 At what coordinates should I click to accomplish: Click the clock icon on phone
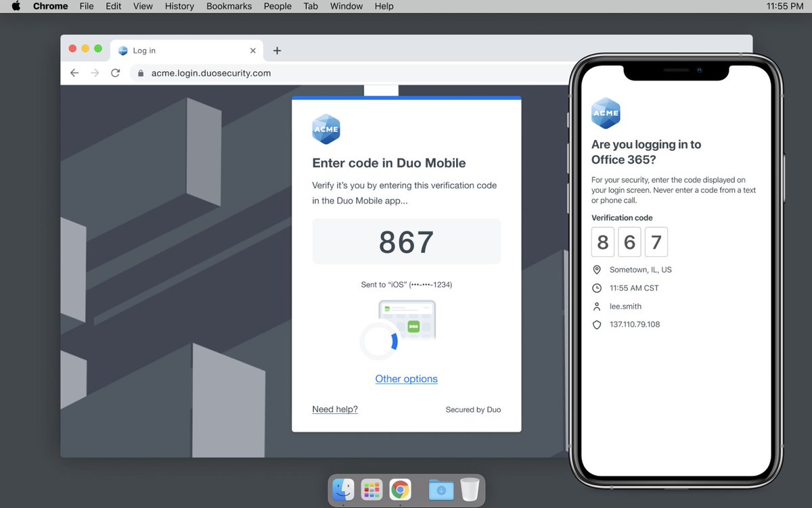click(597, 288)
